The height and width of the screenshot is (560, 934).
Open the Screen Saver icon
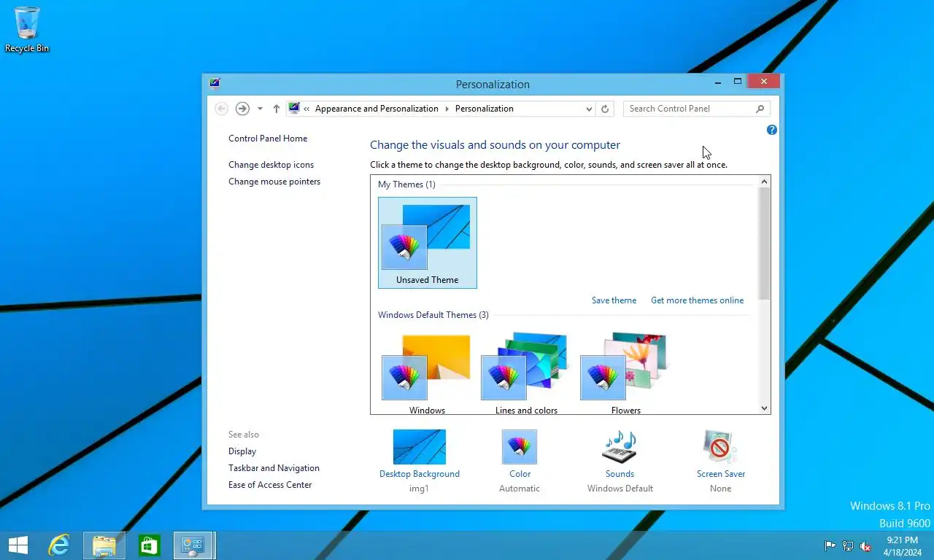pyautogui.click(x=720, y=446)
